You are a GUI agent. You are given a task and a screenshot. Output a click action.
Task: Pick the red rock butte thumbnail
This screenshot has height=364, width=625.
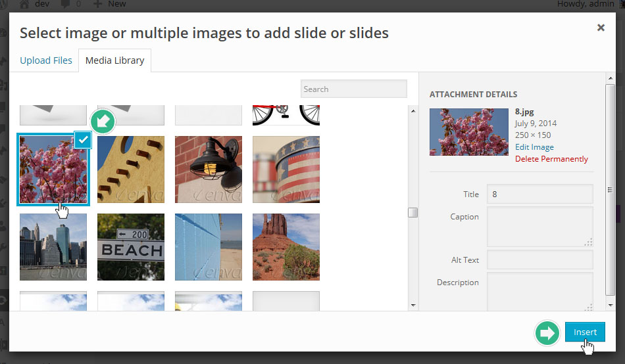click(286, 247)
